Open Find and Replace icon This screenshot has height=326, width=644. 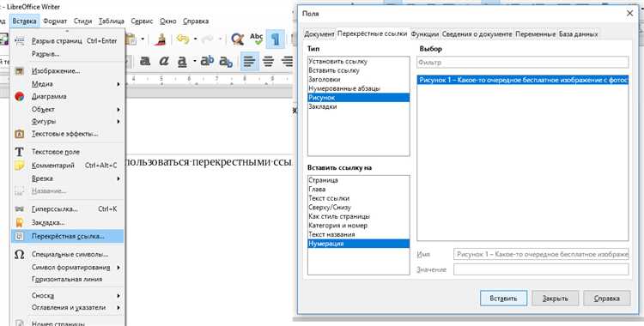[237, 39]
